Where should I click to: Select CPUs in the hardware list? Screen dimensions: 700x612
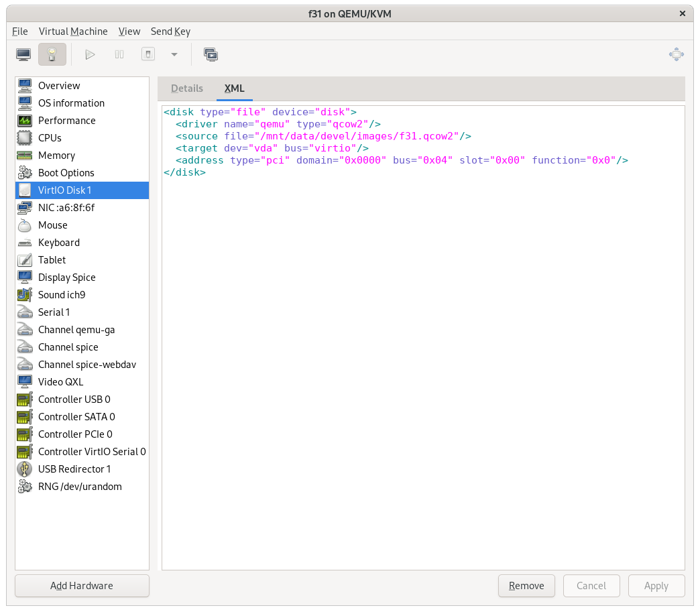point(82,138)
